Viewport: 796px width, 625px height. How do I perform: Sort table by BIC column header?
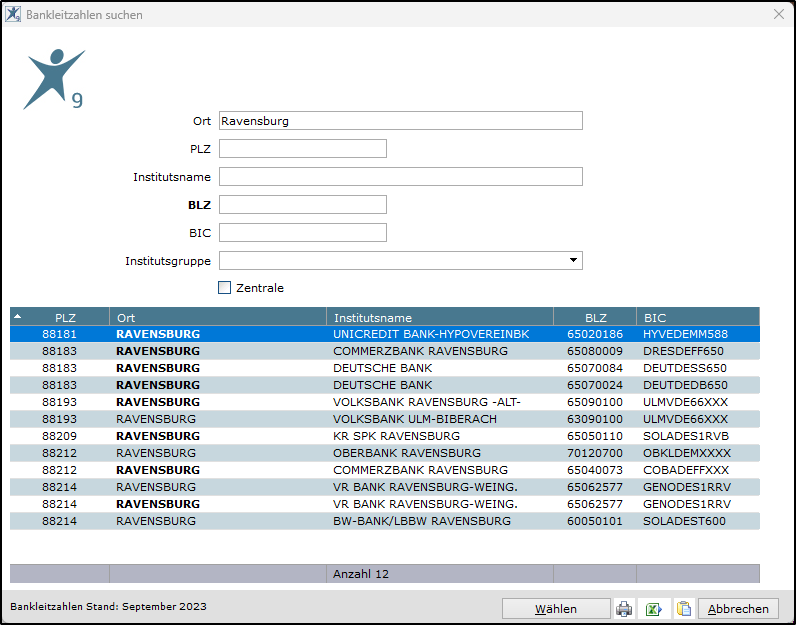coord(699,318)
